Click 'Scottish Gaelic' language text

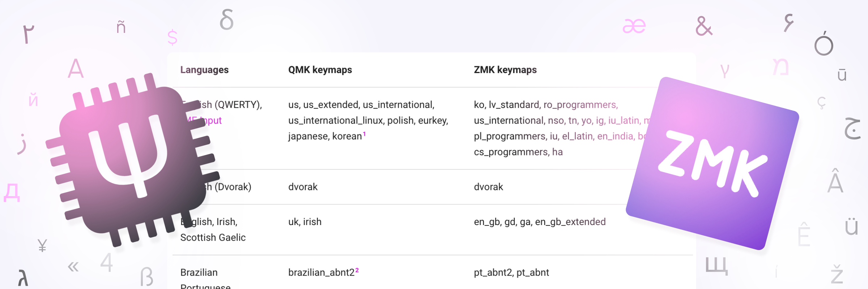point(213,238)
